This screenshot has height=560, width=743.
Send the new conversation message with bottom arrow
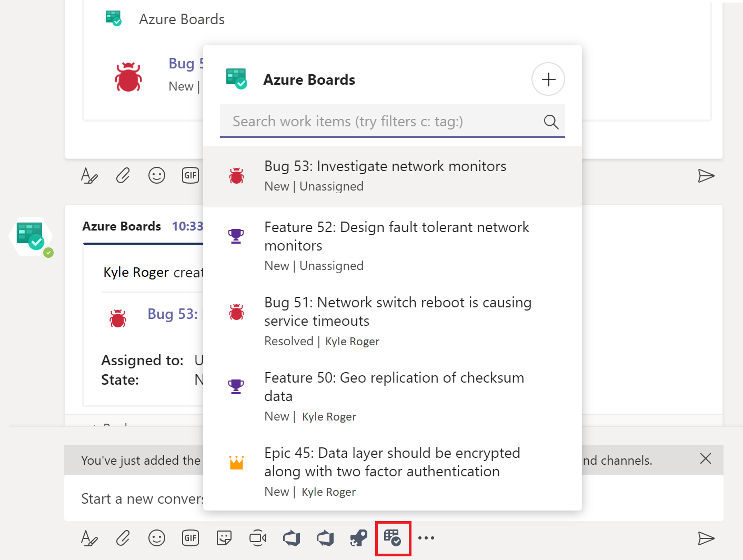point(706,538)
